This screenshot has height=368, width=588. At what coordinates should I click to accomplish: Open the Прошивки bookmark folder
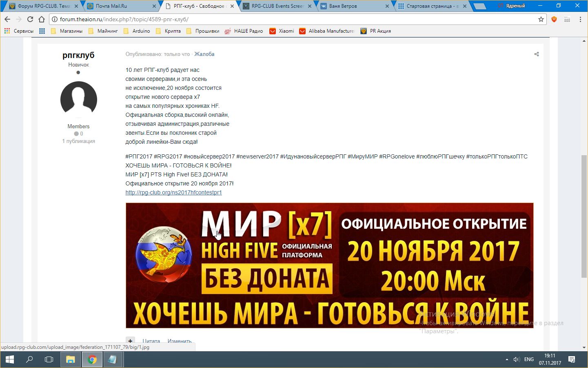[203, 31]
